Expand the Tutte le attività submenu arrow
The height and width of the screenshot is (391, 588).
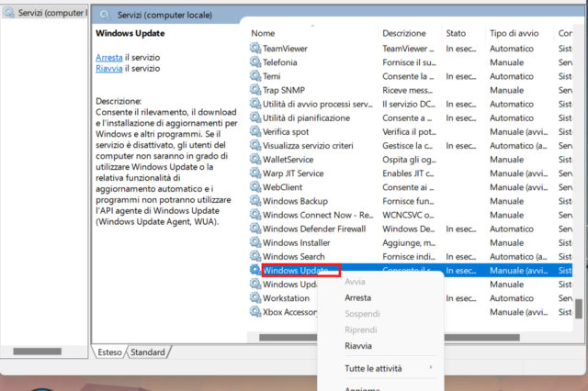click(431, 367)
